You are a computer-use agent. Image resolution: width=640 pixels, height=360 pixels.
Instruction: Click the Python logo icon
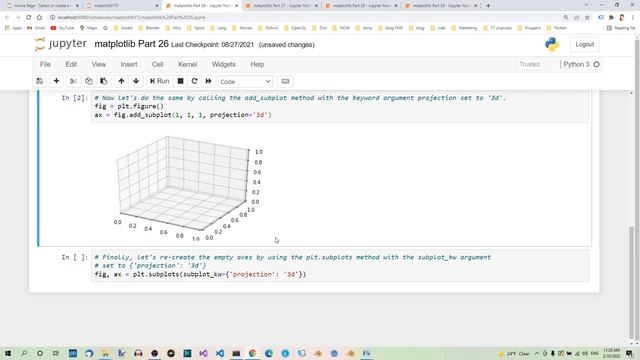click(552, 44)
